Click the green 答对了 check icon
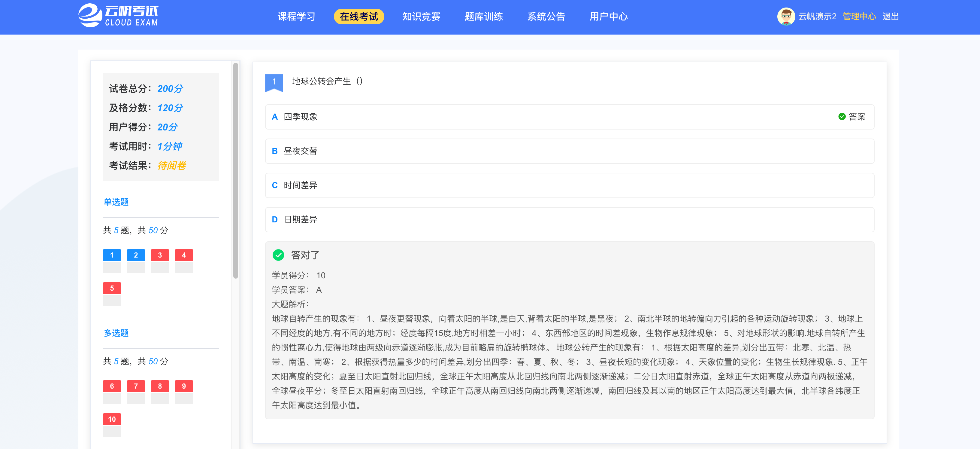Screen dimensions: 980x449 279,255
